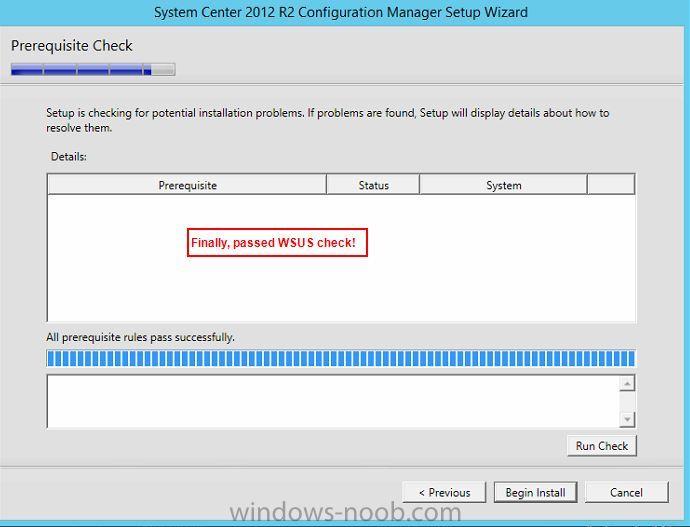This screenshot has height=527, width=690.
Task: Click the 'Setup is checking for potential' description text
Action: pyautogui.click(x=327, y=120)
